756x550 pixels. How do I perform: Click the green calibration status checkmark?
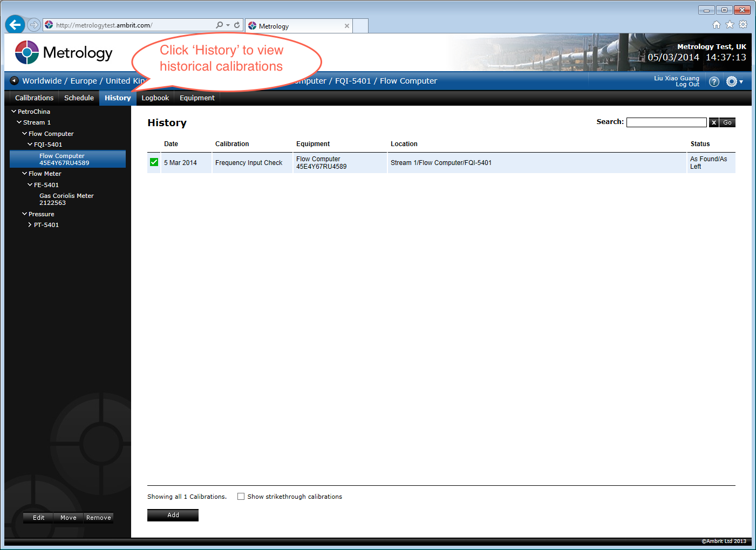(x=154, y=162)
